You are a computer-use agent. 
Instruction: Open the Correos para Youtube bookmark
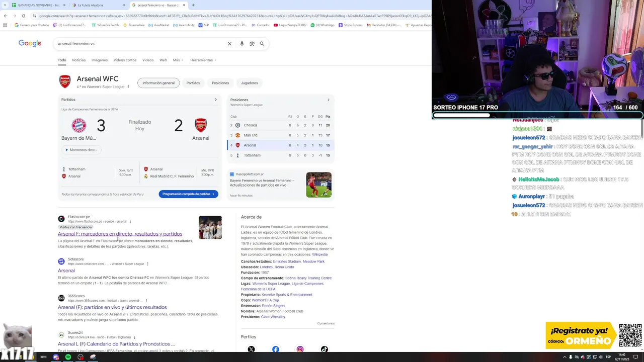32,25
